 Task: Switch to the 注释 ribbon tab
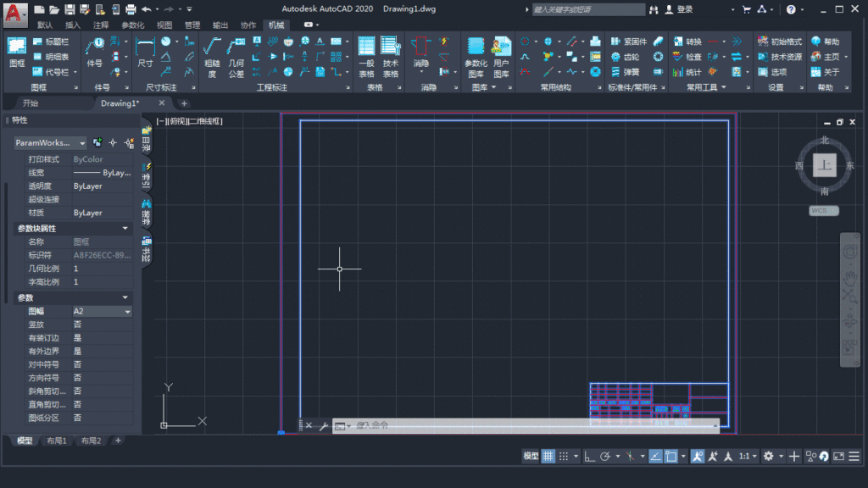101,25
